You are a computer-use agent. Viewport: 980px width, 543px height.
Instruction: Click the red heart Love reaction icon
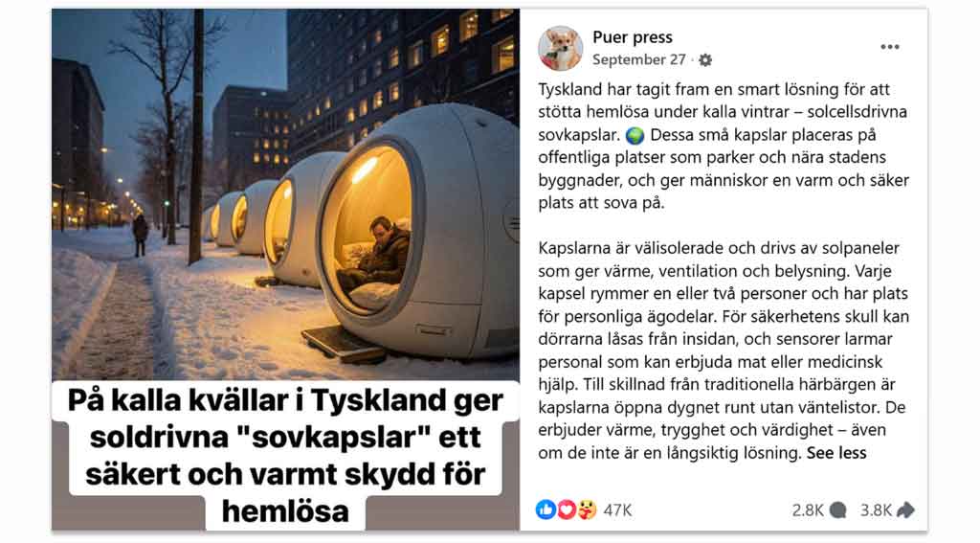pyautogui.click(x=567, y=509)
